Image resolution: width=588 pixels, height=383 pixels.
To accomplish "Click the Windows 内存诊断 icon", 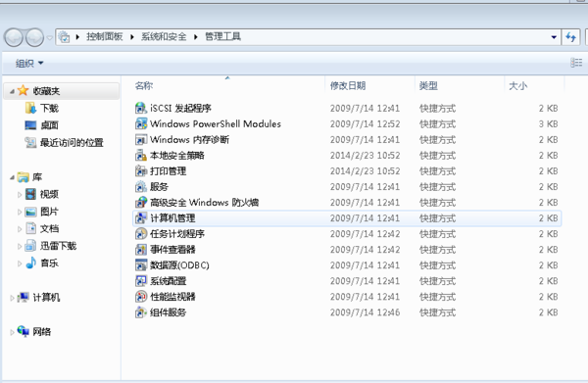I will click(x=140, y=140).
